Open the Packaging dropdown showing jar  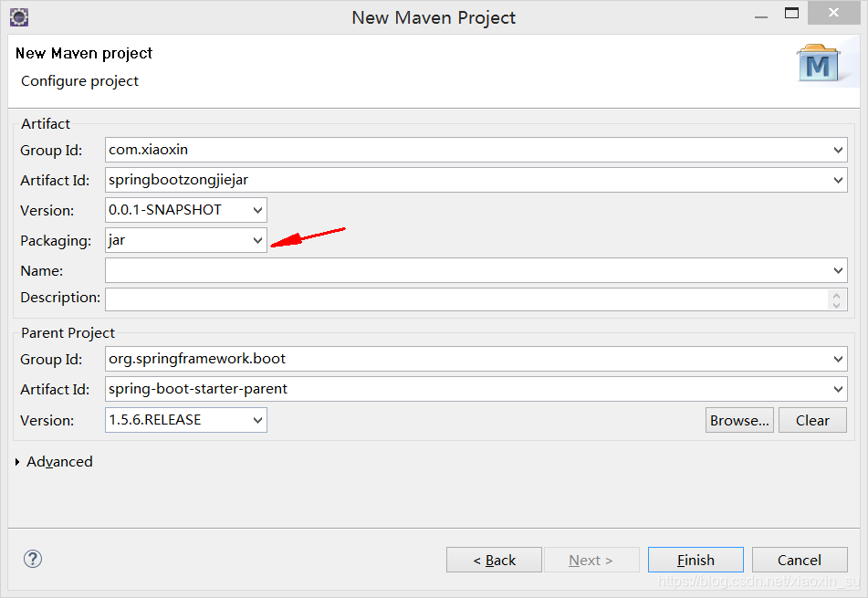point(257,240)
